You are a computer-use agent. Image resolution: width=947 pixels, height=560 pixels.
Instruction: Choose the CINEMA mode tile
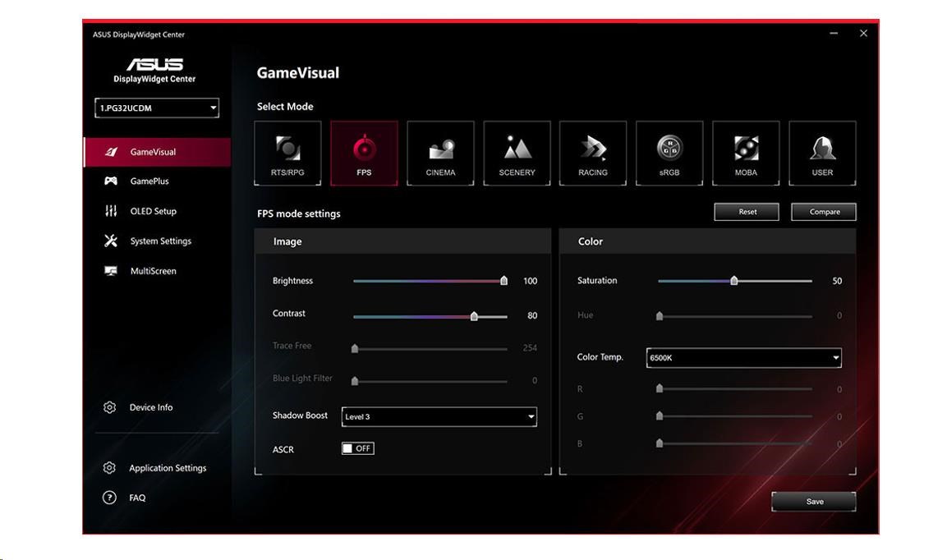tap(440, 153)
